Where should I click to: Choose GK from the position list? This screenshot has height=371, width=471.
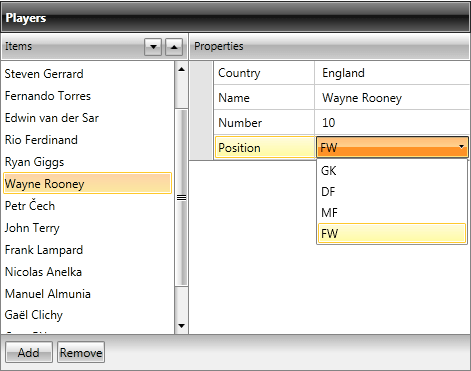(x=392, y=171)
